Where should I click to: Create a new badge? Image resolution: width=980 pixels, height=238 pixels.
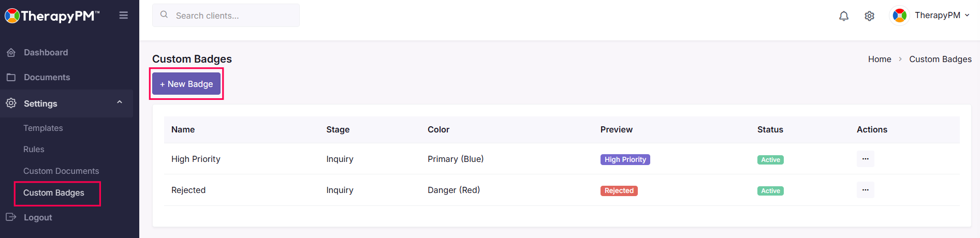(x=186, y=84)
